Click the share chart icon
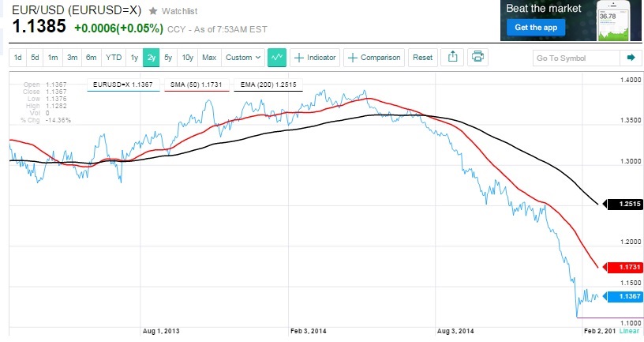Viewport: 644px width, 342px height. click(x=453, y=58)
